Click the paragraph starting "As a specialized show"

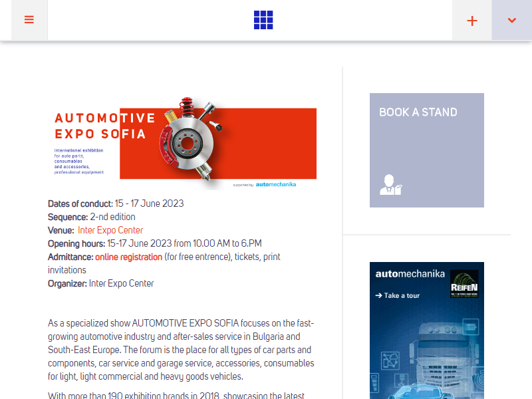(181, 350)
